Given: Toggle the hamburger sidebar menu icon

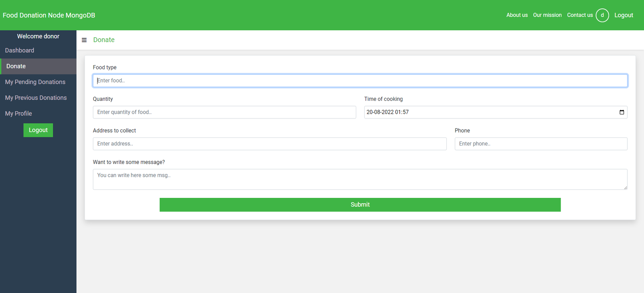Looking at the screenshot, I should coord(84,40).
